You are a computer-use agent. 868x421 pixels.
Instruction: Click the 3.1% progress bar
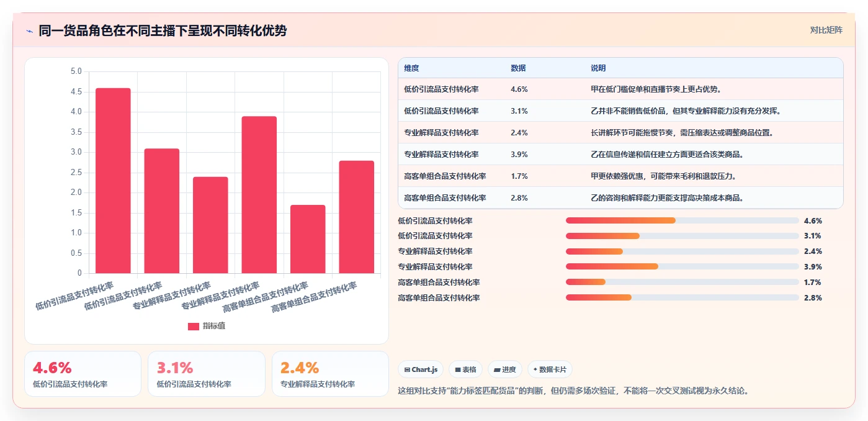[682, 236]
